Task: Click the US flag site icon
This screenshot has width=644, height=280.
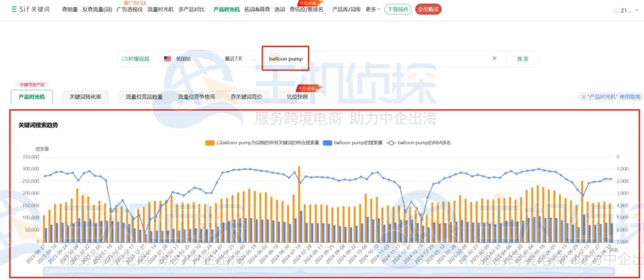Action: [167, 58]
